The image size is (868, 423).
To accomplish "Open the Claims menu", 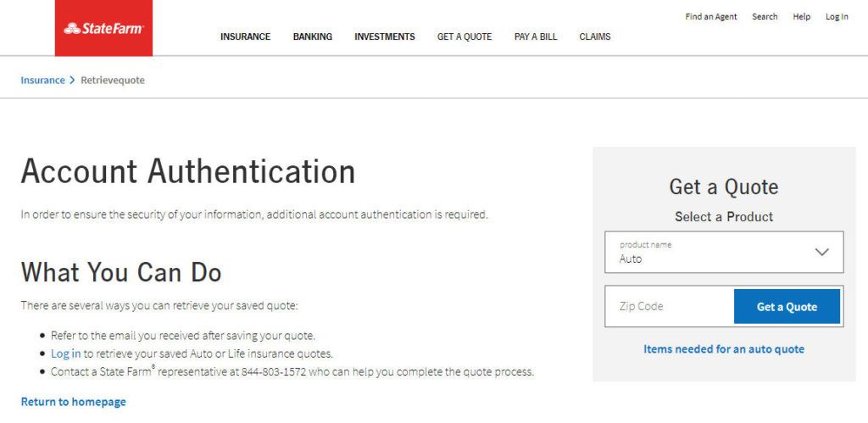I will [x=595, y=37].
